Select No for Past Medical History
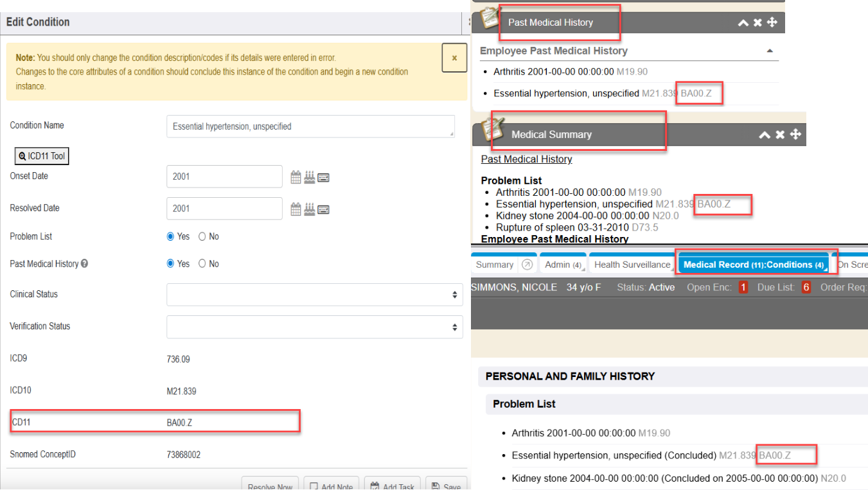Image resolution: width=868 pixels, height=490 pixels. [202, 264]
